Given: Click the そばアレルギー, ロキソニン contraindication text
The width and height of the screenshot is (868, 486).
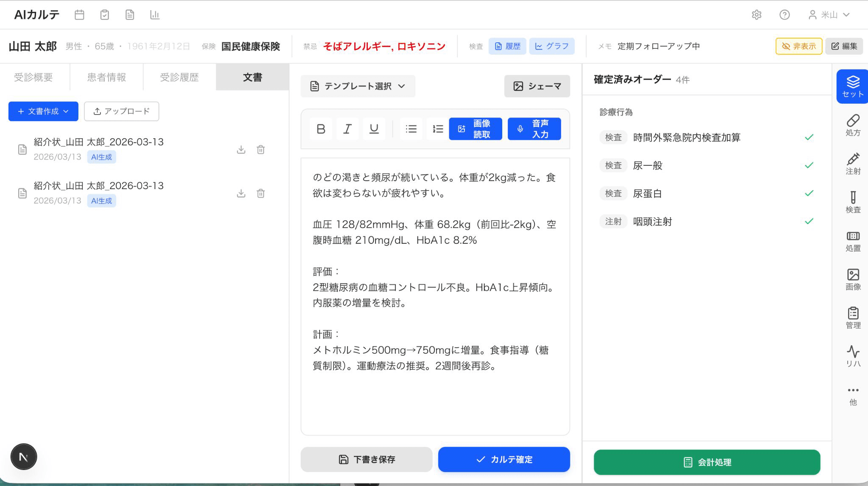Looking at the screenshot, I should click(384, 46).
